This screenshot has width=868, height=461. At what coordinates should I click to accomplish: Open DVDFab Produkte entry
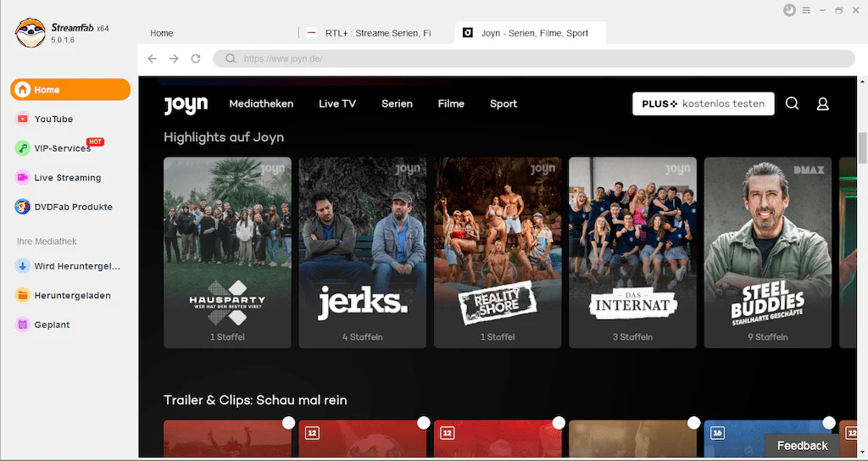click(x=73, y=207)
